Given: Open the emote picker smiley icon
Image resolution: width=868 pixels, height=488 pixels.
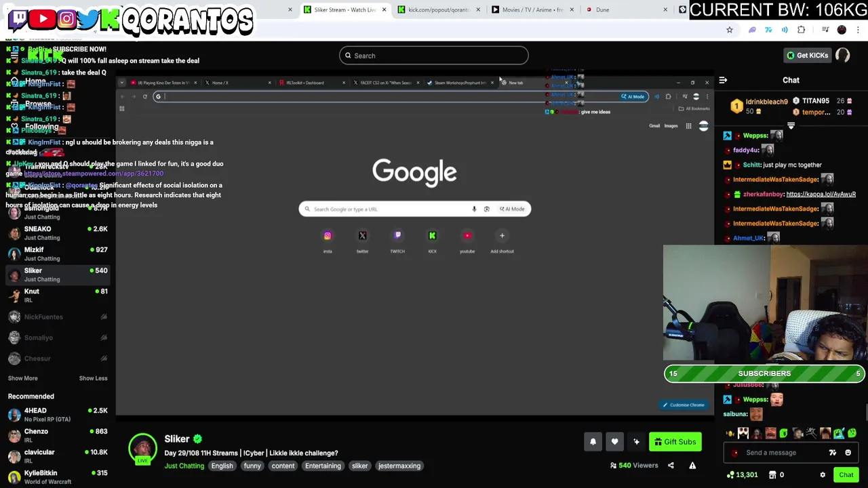Looking at the screenshot, I should [848, 453].
